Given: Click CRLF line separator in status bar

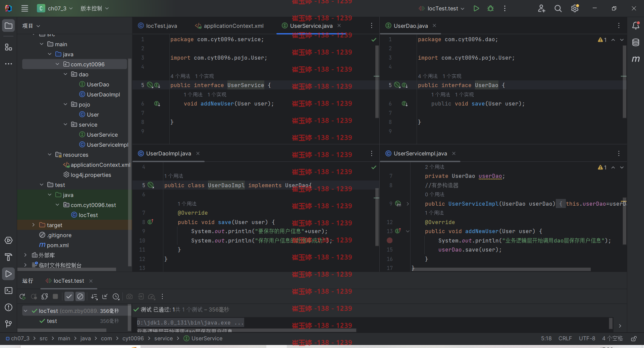Looking at the screenshot, I should (565, 339).
